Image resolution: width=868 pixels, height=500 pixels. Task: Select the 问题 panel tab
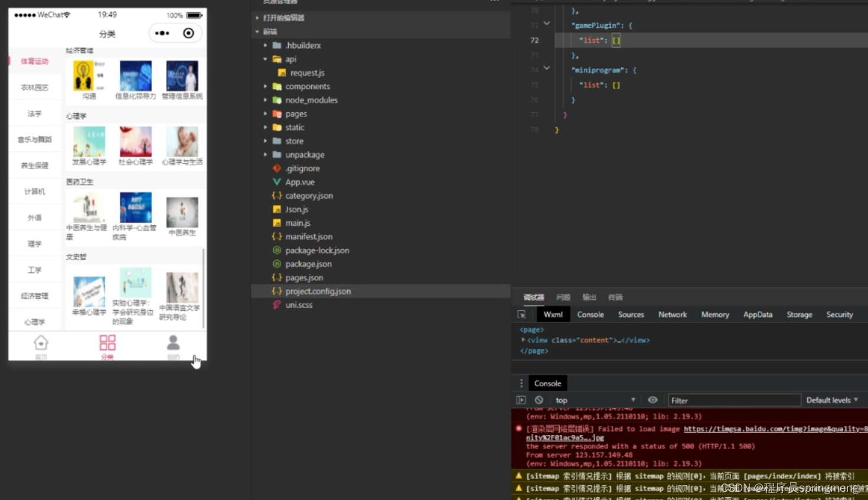pos(563,297)
